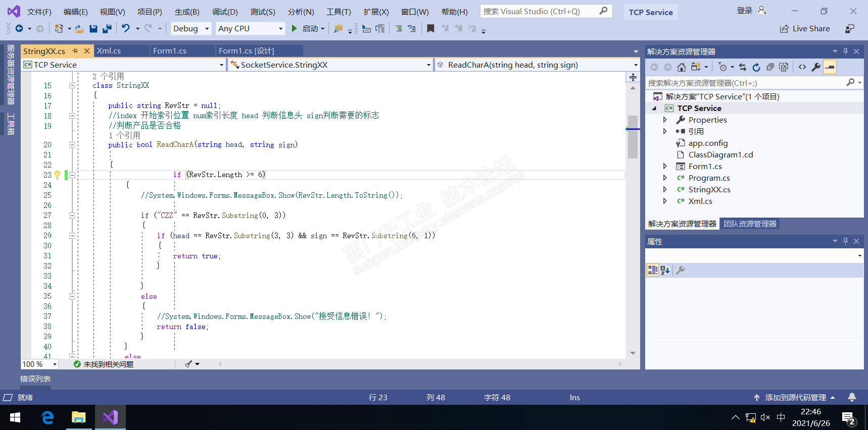
Task: Click Solution Explorer home icon
Action: [682, 67]
